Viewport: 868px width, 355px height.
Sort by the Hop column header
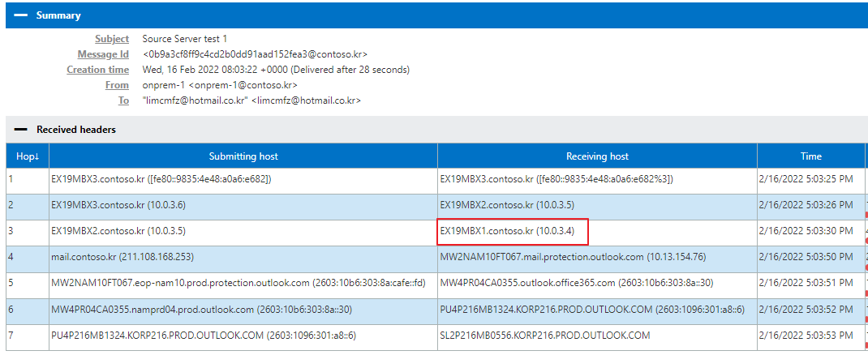coord(28,156)
